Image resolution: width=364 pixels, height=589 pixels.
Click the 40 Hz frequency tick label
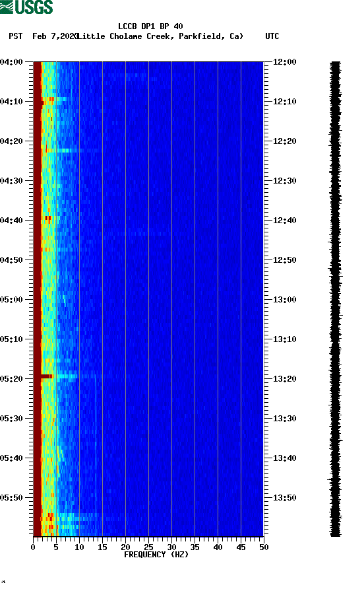point(218,547)
